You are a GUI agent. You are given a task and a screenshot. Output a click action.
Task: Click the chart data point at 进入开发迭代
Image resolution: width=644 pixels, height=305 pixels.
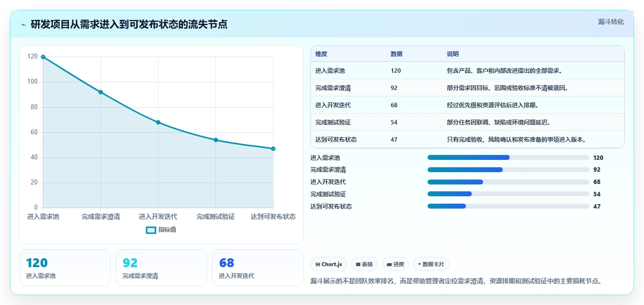158,122
